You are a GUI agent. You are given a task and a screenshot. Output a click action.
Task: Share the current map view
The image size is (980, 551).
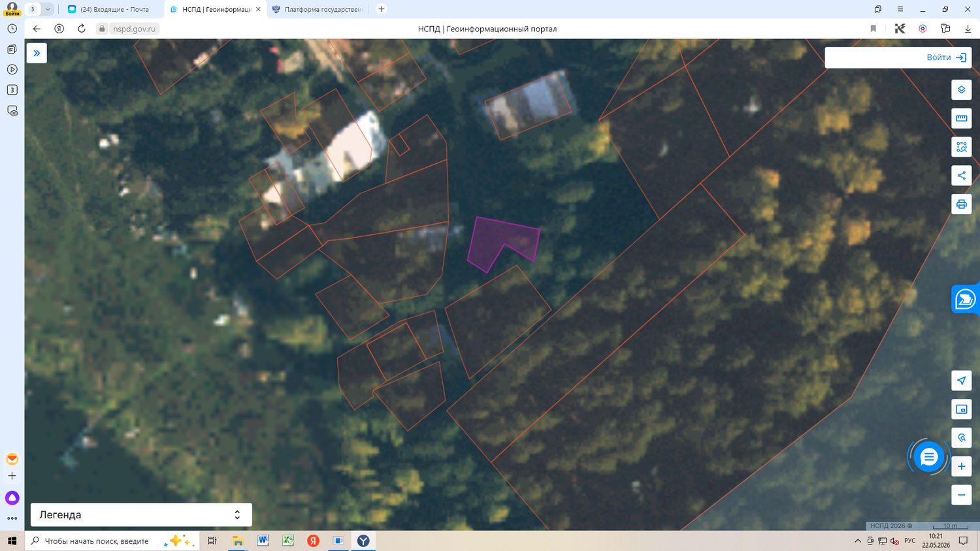961,176
